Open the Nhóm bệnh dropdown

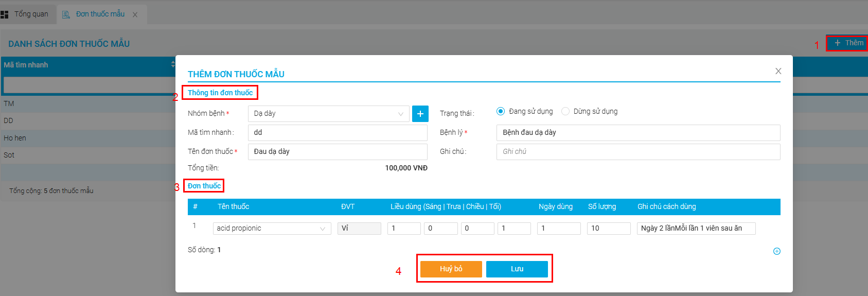point(328,114)
